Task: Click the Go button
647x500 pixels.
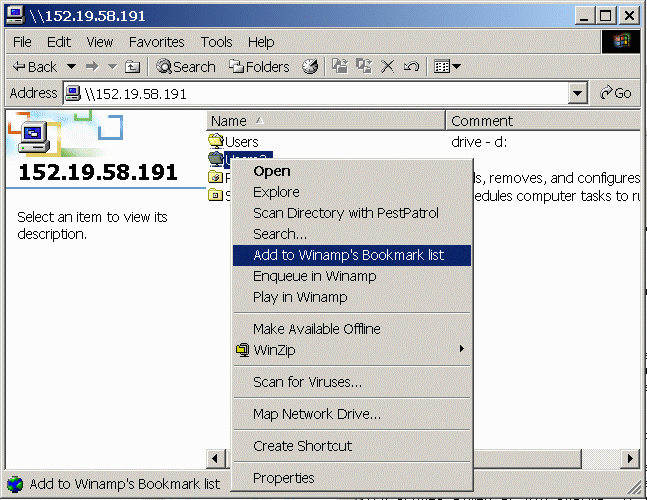Action: (615, 93)
